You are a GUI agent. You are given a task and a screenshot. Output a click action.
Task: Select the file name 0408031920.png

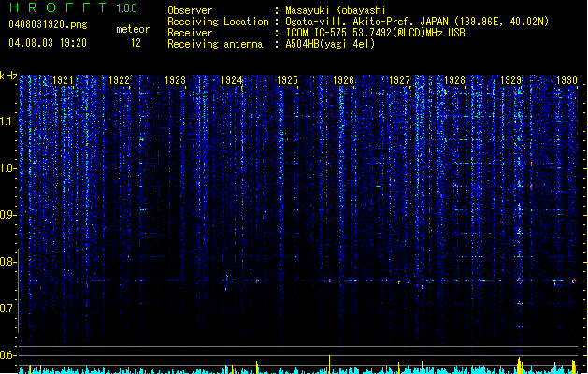(48, 24)
